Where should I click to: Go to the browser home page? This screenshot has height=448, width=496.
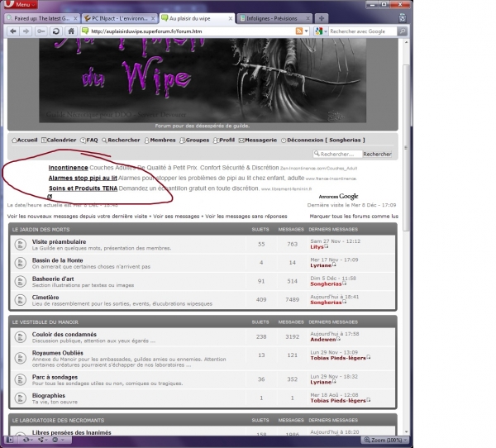click(71, 31)
